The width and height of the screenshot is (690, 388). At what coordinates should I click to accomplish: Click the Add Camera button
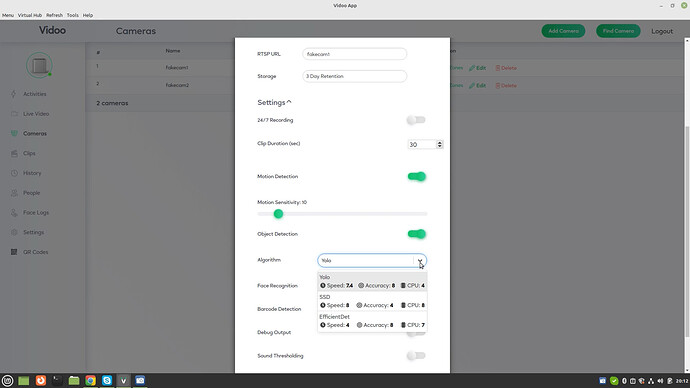pyautogui.click(x=563, y=31)
